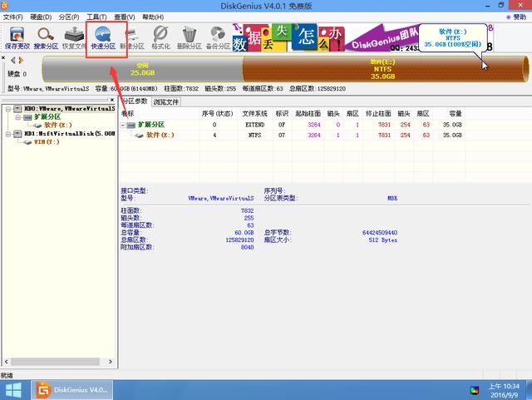Click the Save Changes (保存更改) toolbar icon
The width and height of the screenshot is (532, 400).
(x=17, y=38)
